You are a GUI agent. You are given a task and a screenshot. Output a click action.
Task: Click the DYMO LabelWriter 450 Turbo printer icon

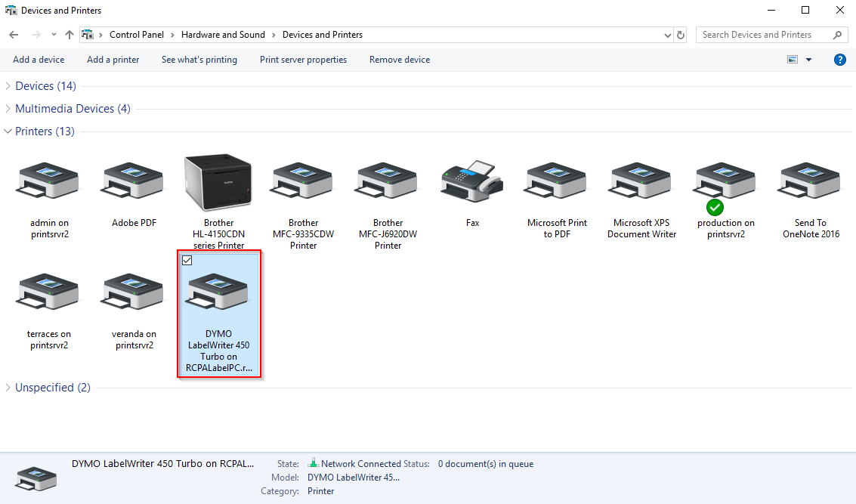pyautogui.click(x=218, y=292)
